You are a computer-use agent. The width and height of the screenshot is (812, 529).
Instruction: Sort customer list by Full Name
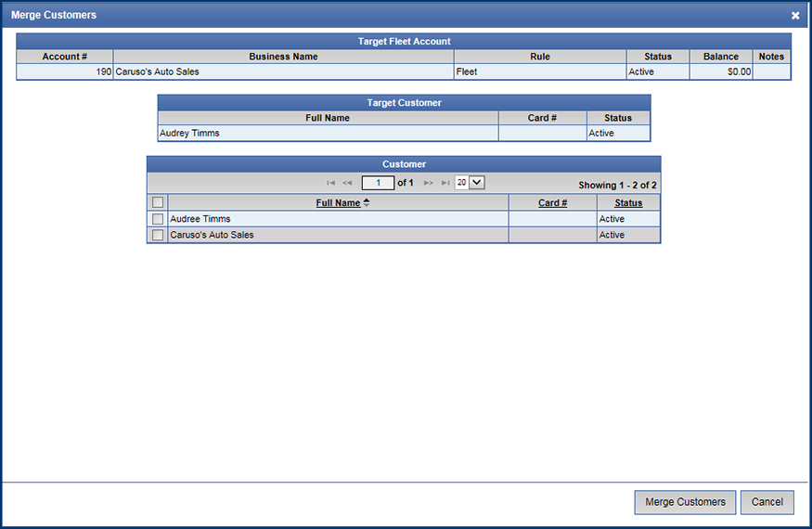pyautogui.click(x=338, y=203)
